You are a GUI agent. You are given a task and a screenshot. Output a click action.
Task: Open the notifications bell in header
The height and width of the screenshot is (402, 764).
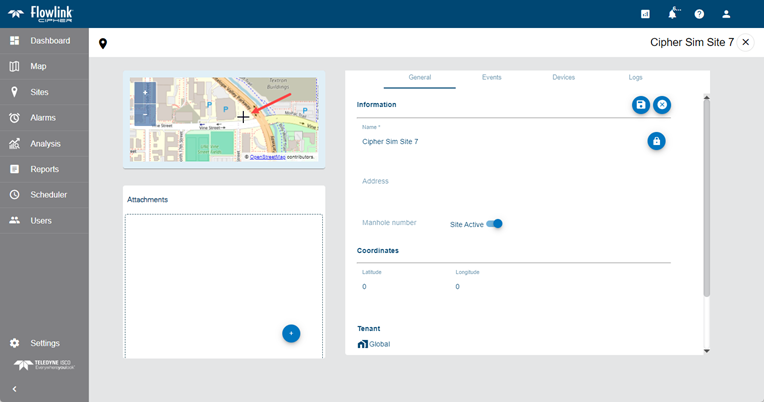click(x=673, y=14)
